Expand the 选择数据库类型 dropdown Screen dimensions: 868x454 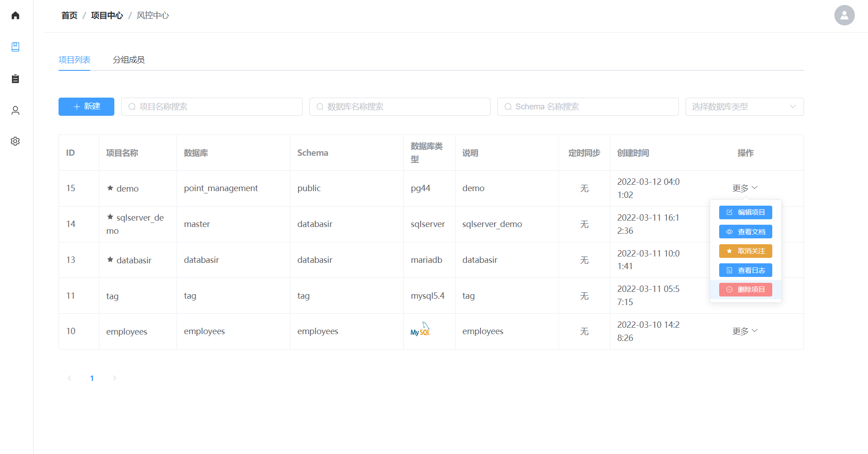(744, 107)
